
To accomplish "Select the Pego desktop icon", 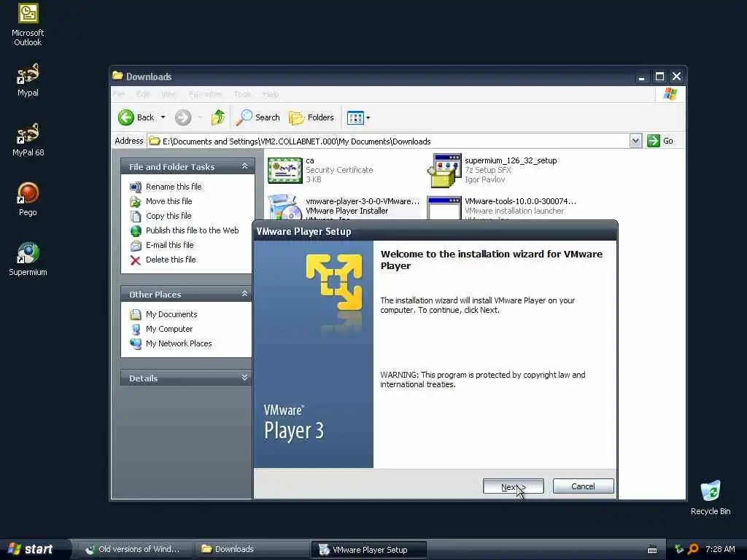I will 28,199.
